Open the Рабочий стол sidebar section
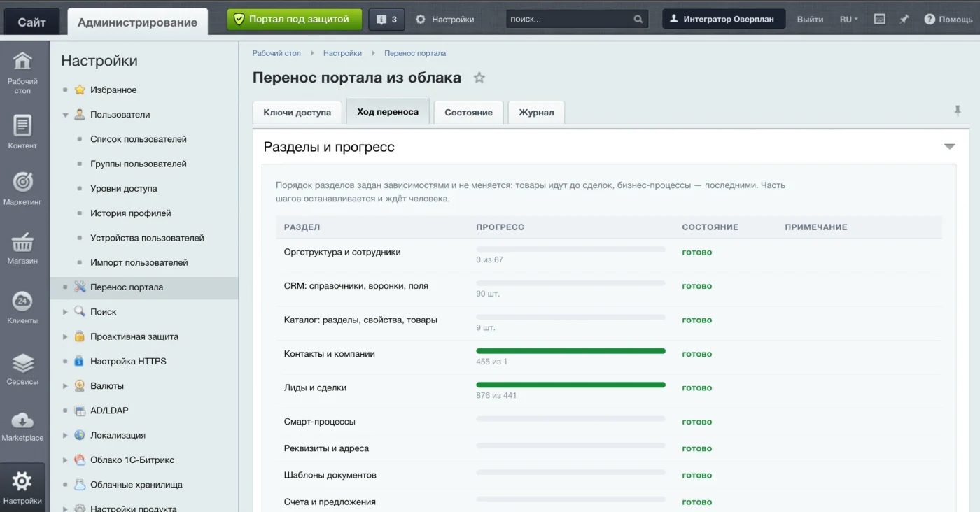The height and width of the screenshot is (512, 980). [23, 72]
